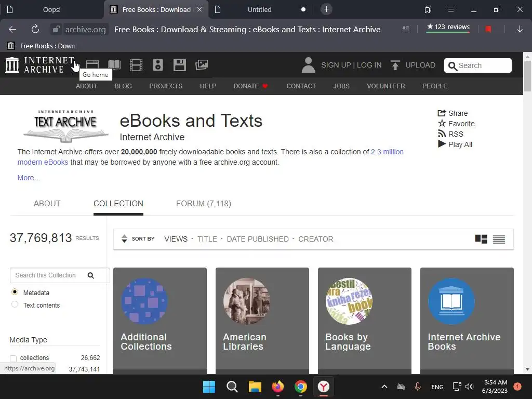
Task: Click the red bookmark icon
Action: coord(488,30)
